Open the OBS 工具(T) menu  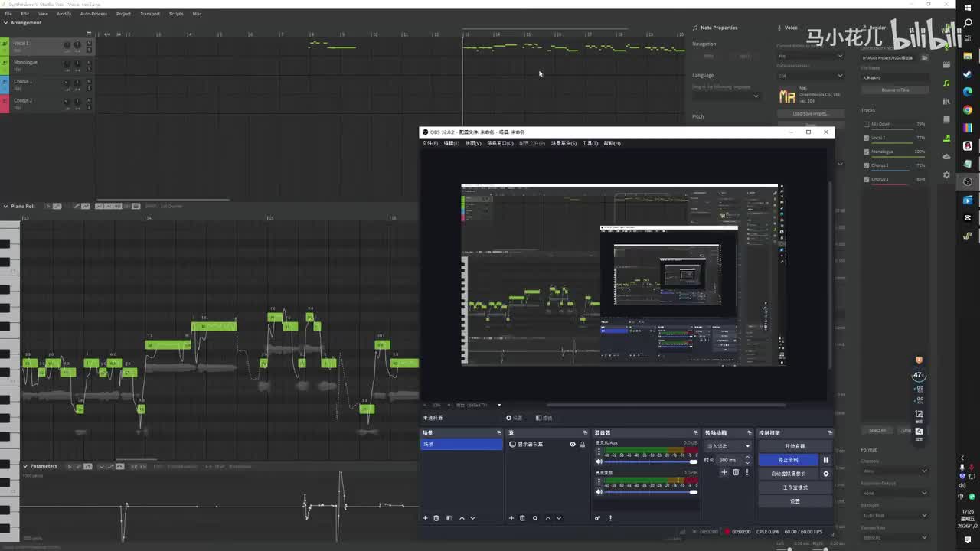pyautogui.click(x=590, y=144)
